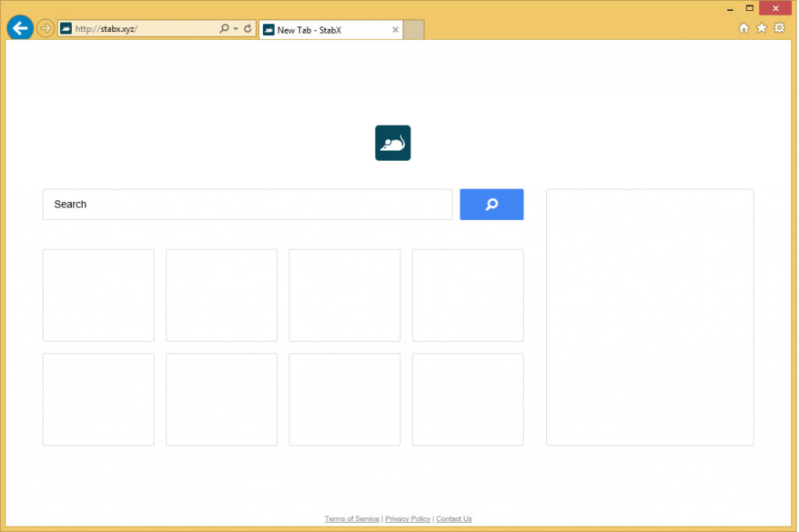The height and width of the screenshot is (532, 799).
Task: Open the Terms of Service link
Action: (352, 519)
